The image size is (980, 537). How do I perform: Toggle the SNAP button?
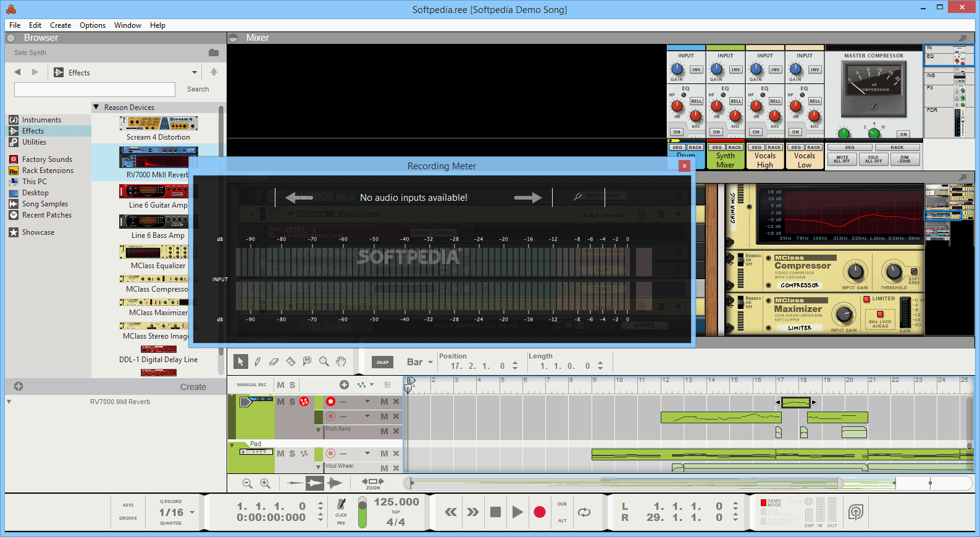pos(383,362)
